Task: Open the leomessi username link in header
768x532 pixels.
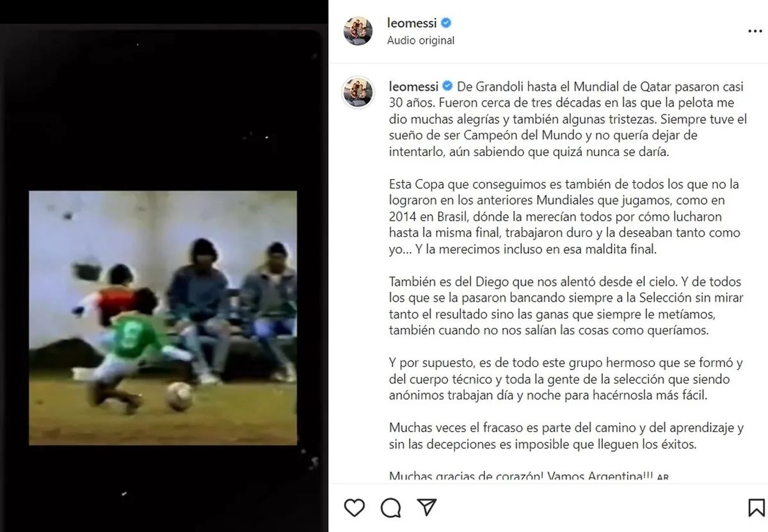Action: (412, 23)
